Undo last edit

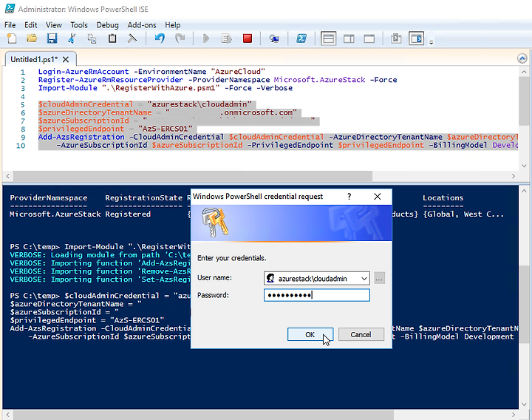point(160,38)
